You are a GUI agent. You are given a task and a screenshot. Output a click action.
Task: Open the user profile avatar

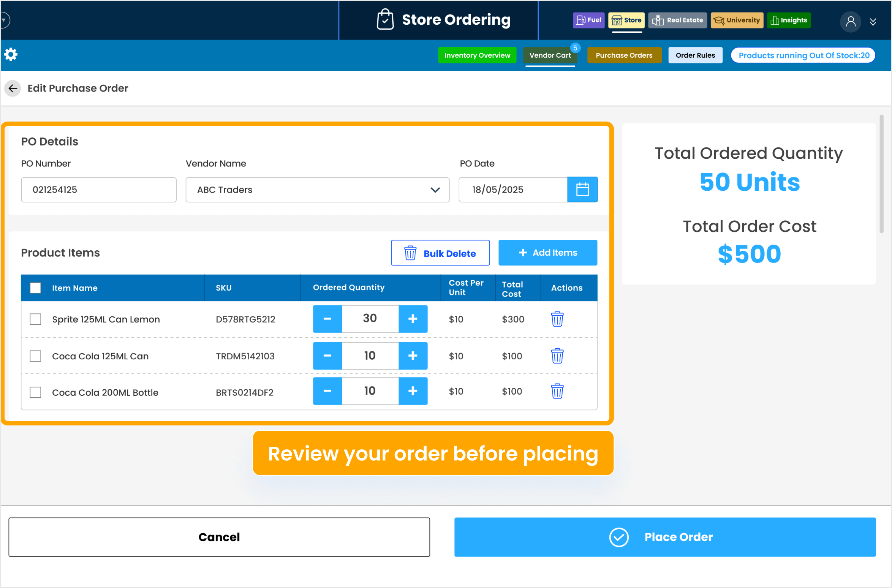coord(851,22)
